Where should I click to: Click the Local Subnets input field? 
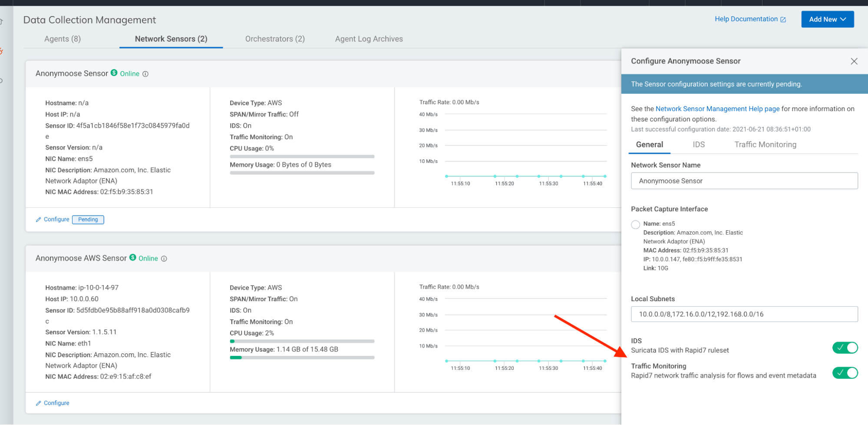744,314
